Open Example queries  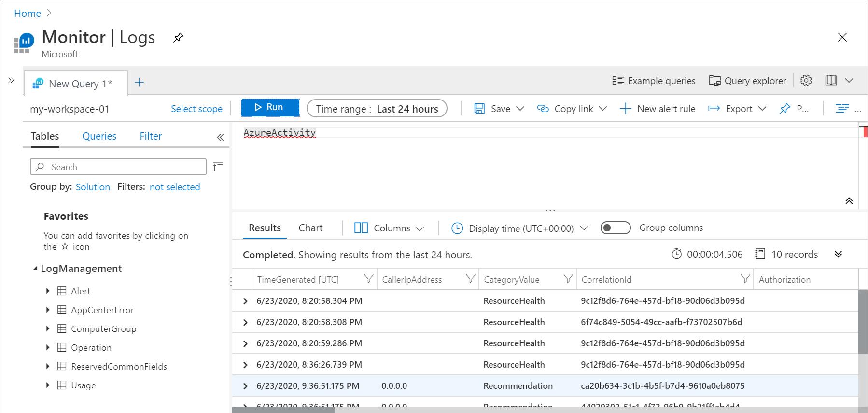(654, 81)
